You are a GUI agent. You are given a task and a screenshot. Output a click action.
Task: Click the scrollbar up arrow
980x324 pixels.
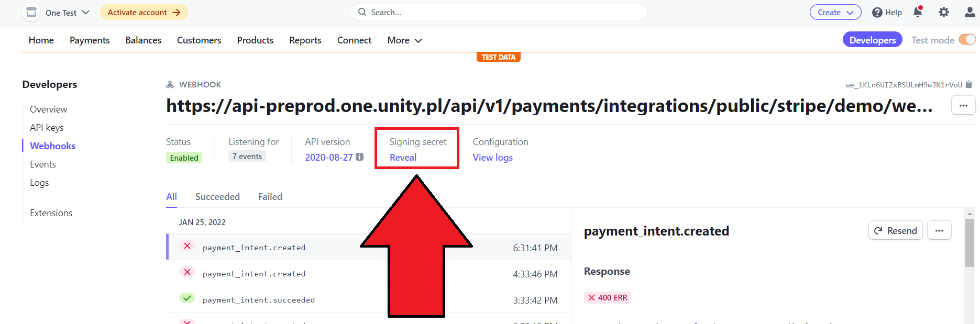pos(970,213)
